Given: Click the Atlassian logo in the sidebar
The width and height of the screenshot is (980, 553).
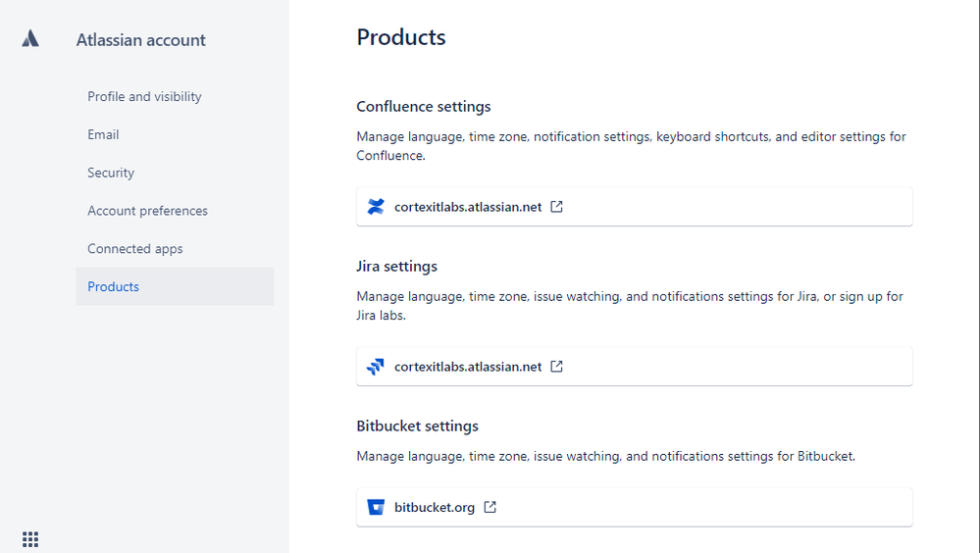Looking at the screenshot, I should (30, 39).
